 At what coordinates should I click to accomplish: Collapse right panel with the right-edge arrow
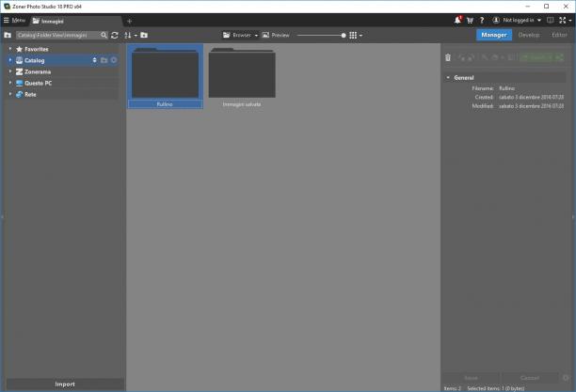[x=573, y=217]
